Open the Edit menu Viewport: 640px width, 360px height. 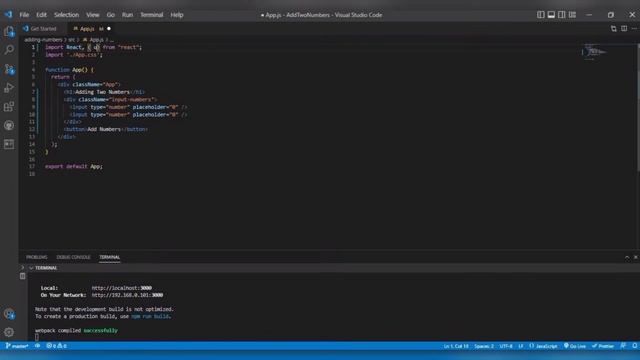pos(41,15)
